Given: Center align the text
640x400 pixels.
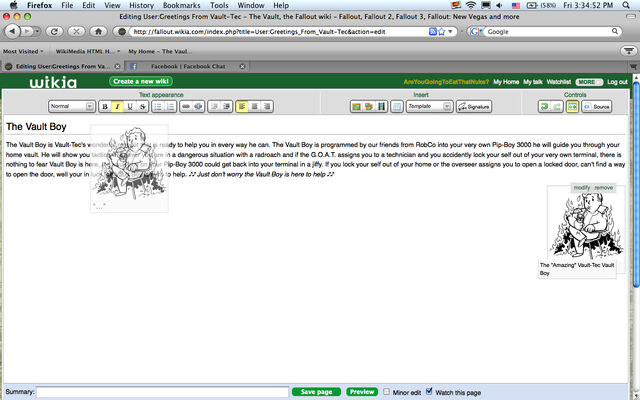Looking at the screenshot, I should coord(255,107).
